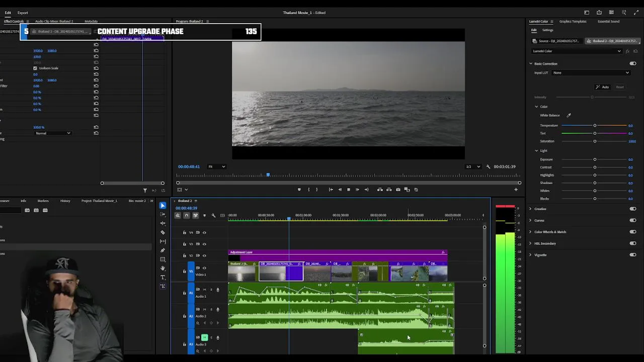Screen dimensions: 644x362
Task: Toggle the HSL Secondary switch
Action: tap(633, 243)
